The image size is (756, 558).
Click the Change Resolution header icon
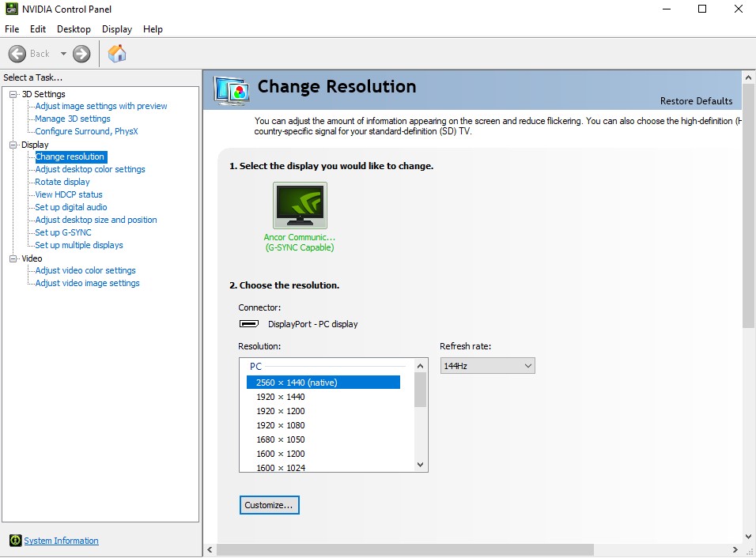point(232,91)
